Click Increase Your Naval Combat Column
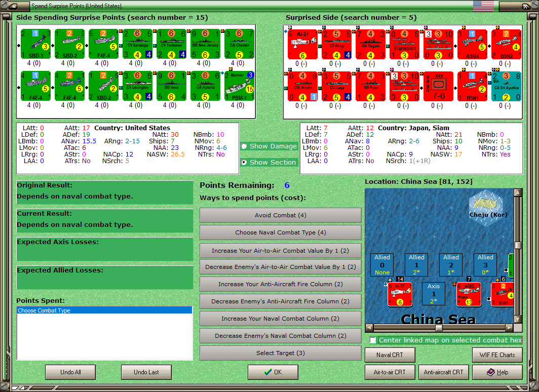The height and width of the screenshot is (392, 539). click(x=281, y=319)
